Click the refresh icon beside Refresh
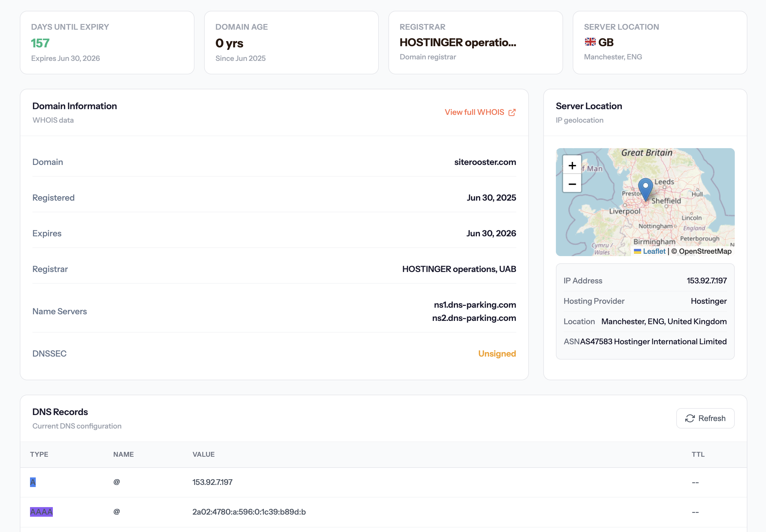Image resolution: width=766 pixels, height=532 pixels. tap(690, 418)
